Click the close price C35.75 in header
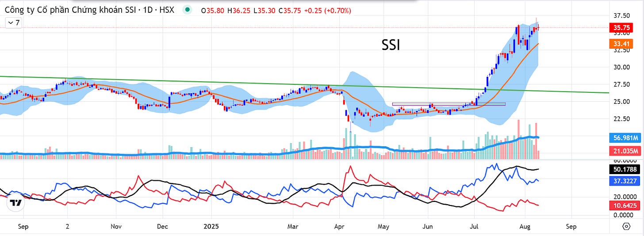The image size is (644, 236). point(290,11)
